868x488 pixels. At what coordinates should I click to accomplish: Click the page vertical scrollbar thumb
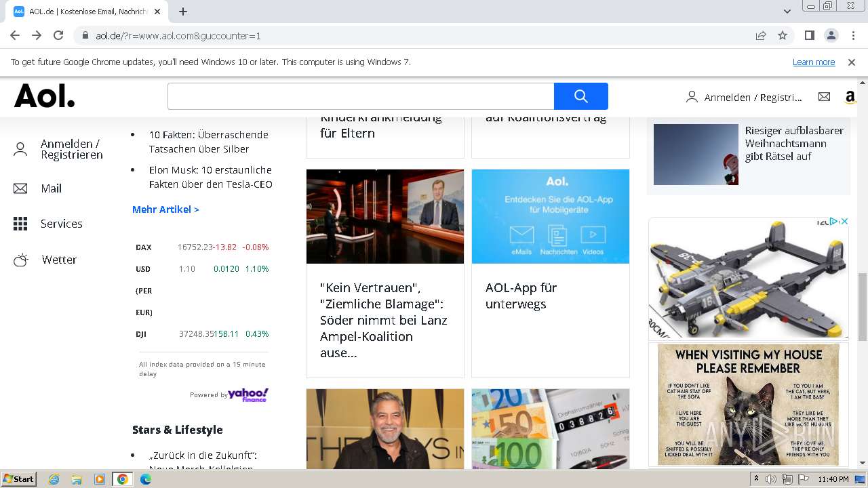862,307
